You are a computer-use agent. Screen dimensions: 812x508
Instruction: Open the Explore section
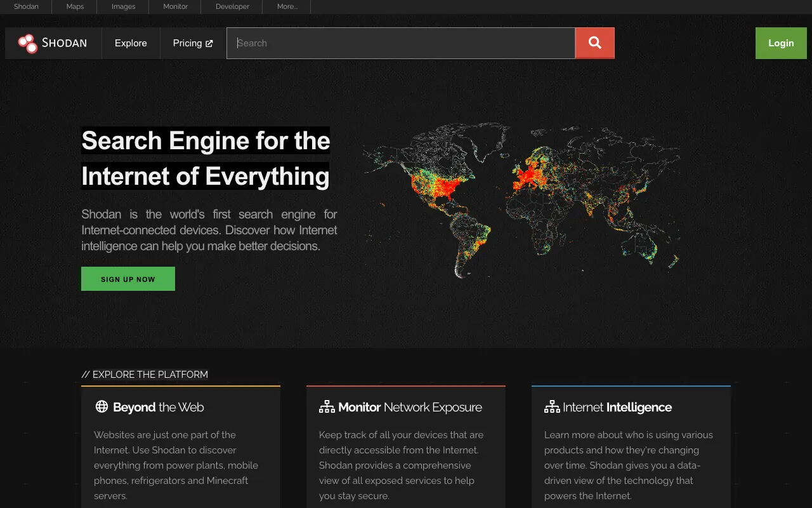pyautogui.click(x=131, y=43)
